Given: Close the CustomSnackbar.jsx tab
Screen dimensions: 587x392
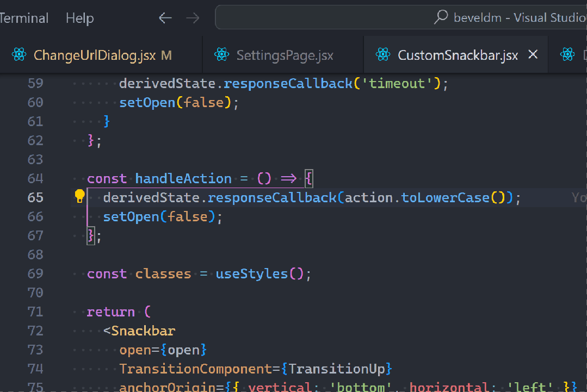Looking at the screenshot, I should [533, 54].
